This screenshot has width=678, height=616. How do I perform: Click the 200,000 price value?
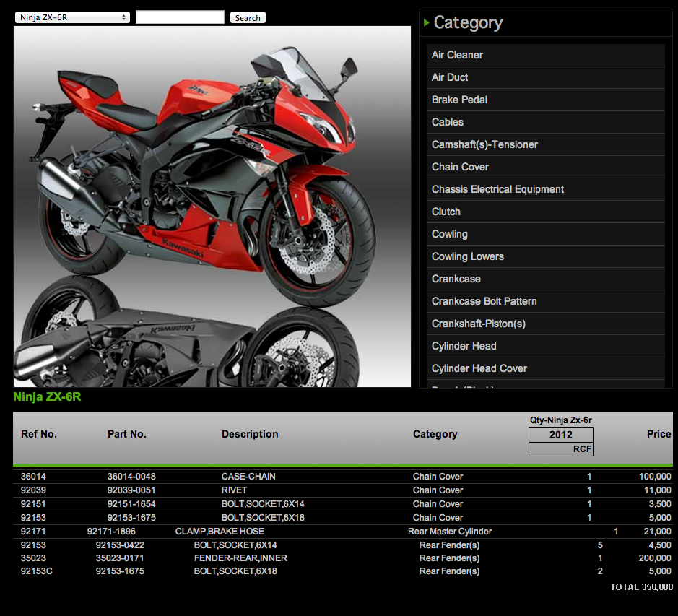[x=655, y=558]
